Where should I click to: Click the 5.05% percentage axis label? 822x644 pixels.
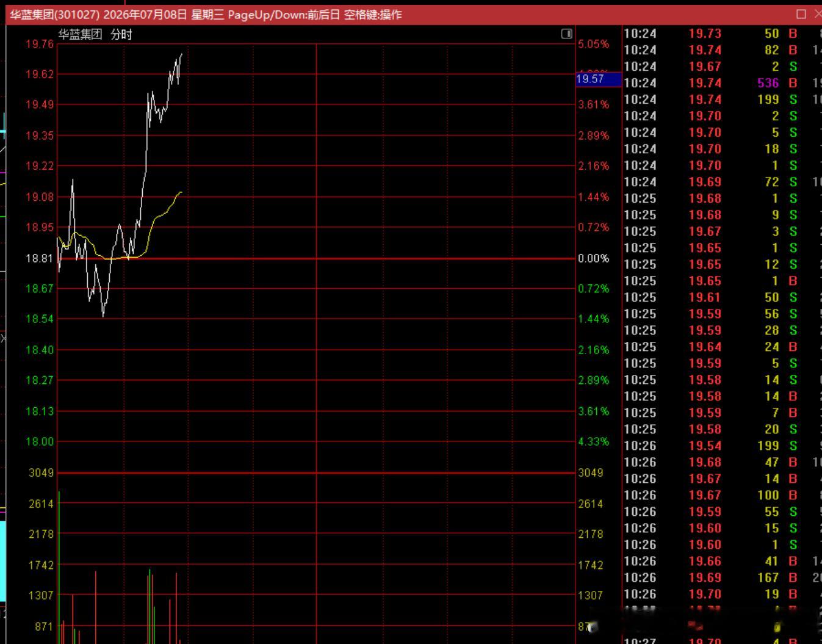tap(594, 44)
